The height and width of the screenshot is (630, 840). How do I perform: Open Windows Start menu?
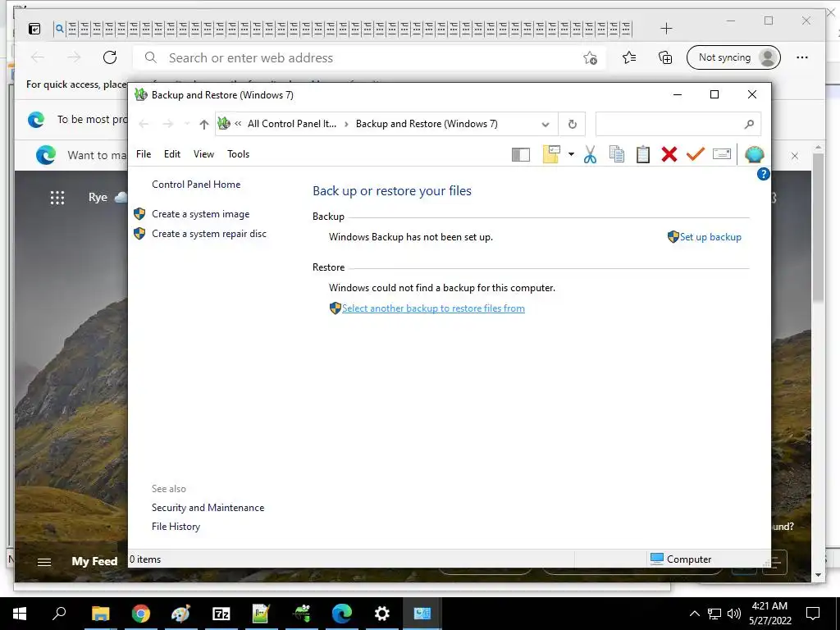pyautogui.click(x=20, y=614)
